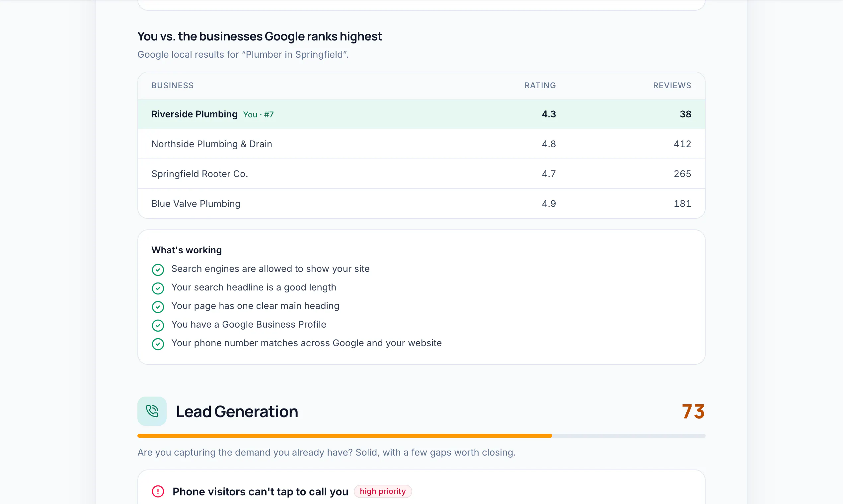
Task: Click the check icon next to 'Google Business Profile'
Action: [x=158, y=325]
